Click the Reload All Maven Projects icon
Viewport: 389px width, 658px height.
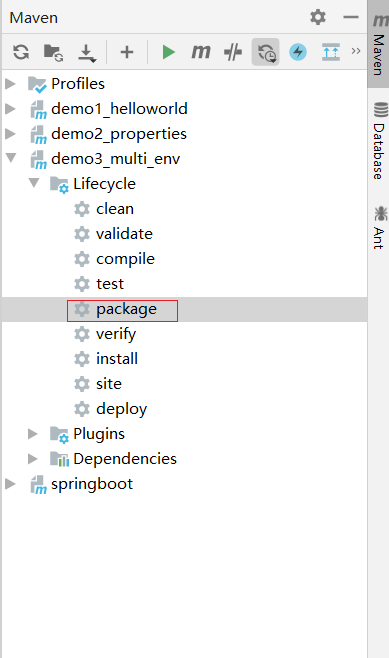click(21, 52)
